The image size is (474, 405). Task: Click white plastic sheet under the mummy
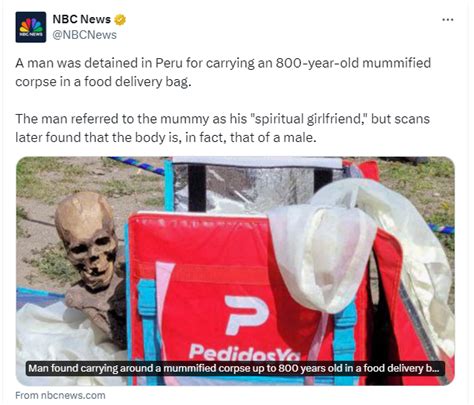coord(63,340)
